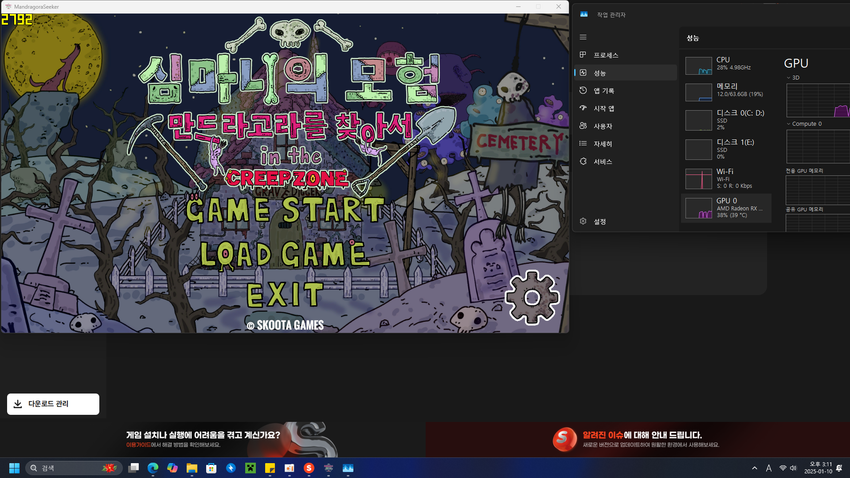Image resolution: width=850 pixels, height=478 pixels.
Task: Select 디스크 0(C: D:) performance entry
Action: (726, 120)
